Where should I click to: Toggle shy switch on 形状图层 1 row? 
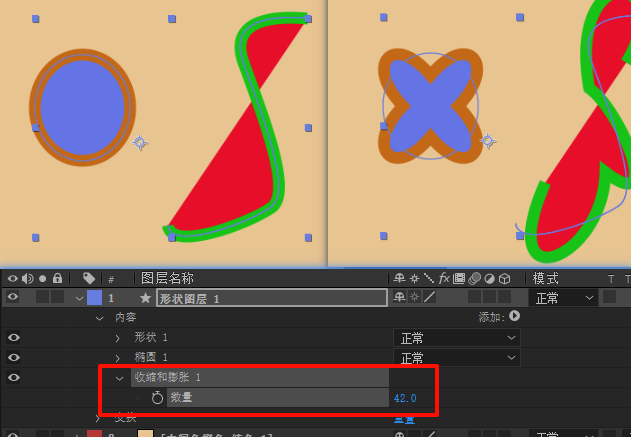[399, 297]
